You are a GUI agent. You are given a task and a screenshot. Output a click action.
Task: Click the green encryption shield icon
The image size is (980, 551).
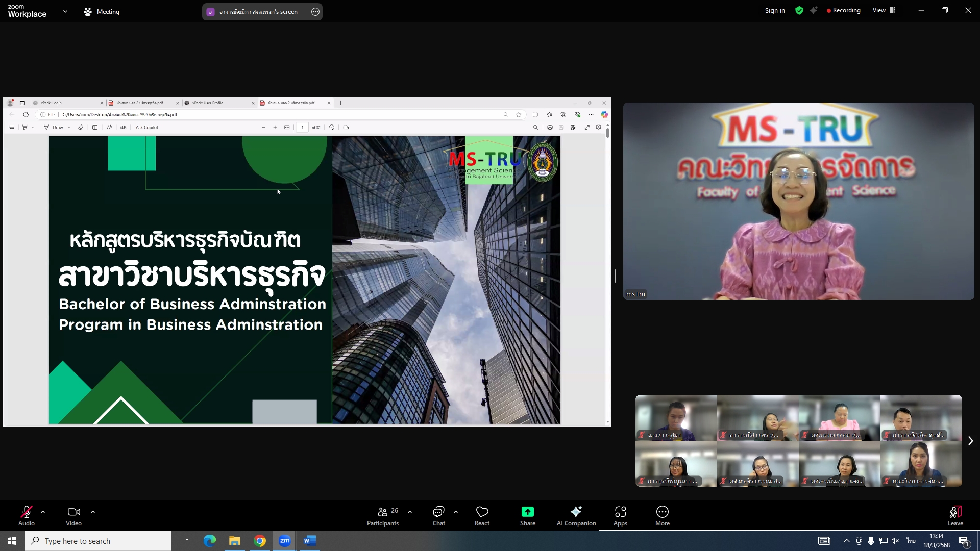pos(799,10)
